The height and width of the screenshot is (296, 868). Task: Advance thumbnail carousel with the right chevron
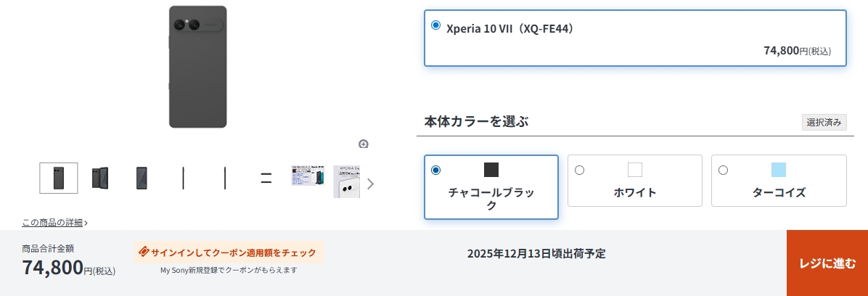click(x=371, y=184)
